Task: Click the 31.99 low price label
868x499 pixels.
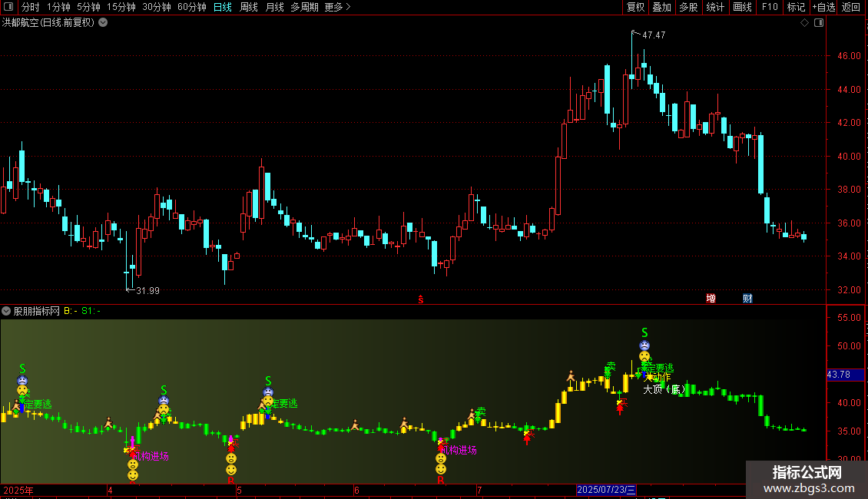Action: click(147, 290)
